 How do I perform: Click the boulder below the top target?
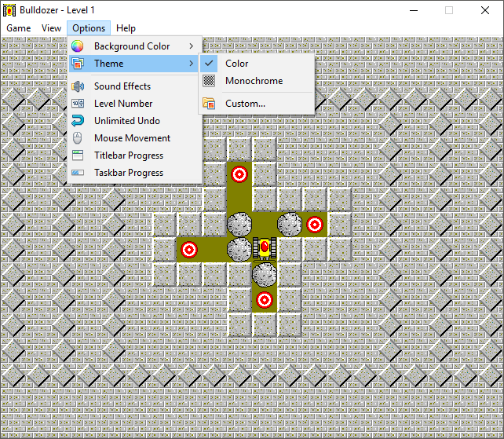pyautogui.click(x=239, y=224)
